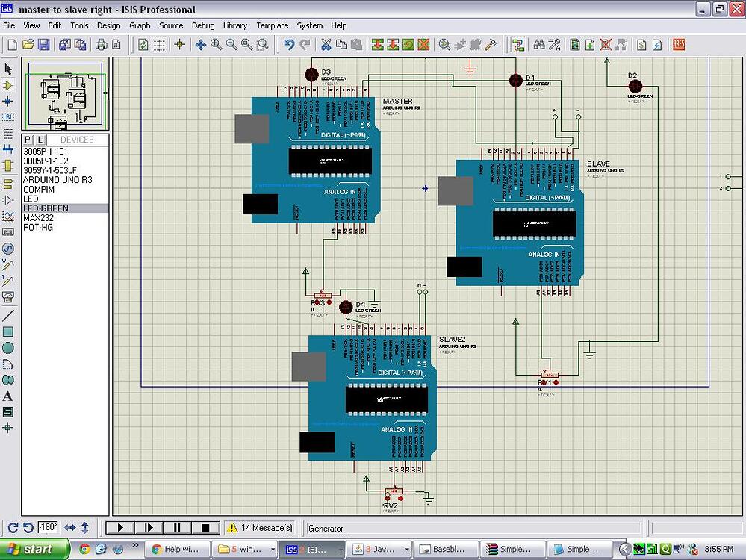Open the Debug menu
Screen dimensions: 746x560
203,25
